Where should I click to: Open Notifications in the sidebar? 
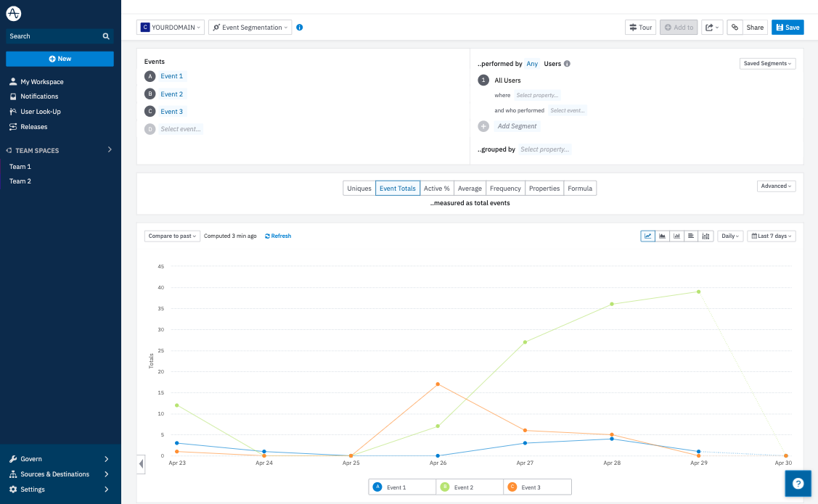pos(34,96)
